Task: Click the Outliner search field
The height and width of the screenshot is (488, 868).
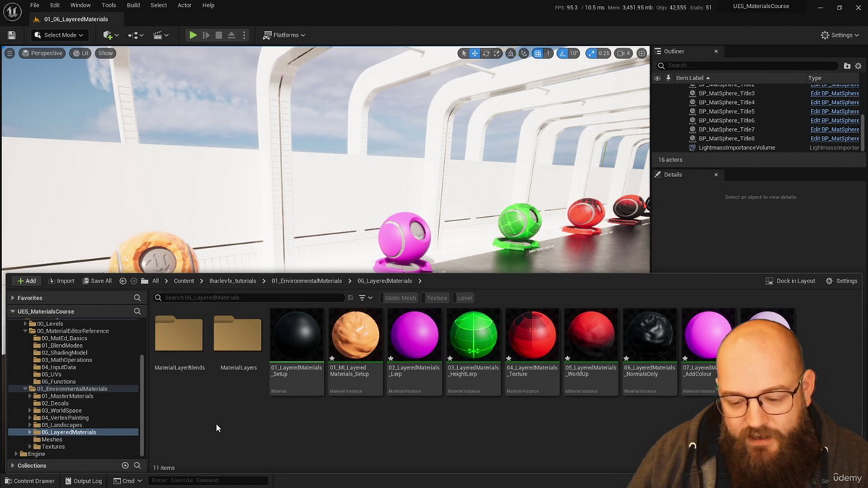Action: [x=746, y=66]
